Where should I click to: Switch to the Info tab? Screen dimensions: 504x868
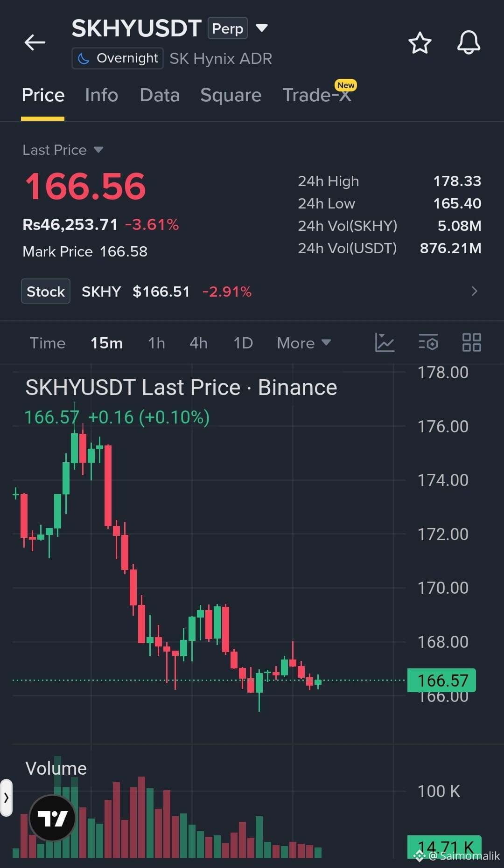click(101, 95)
